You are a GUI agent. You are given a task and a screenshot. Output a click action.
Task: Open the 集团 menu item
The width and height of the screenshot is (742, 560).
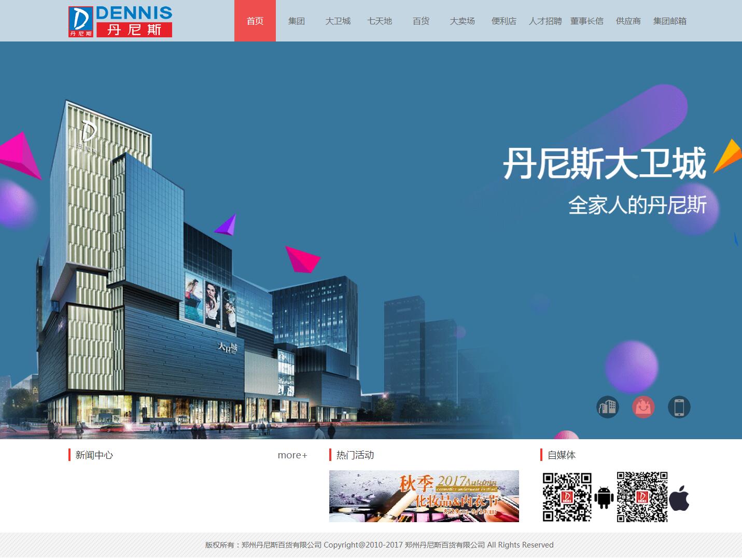(297, 21)
